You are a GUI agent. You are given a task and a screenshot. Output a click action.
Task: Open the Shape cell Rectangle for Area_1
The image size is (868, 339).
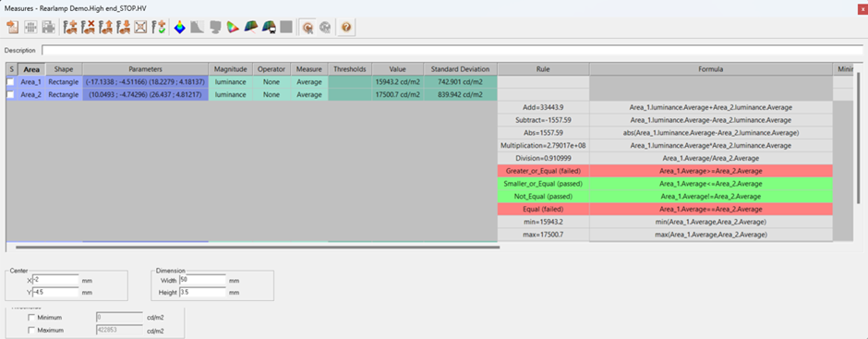[63, 82]
